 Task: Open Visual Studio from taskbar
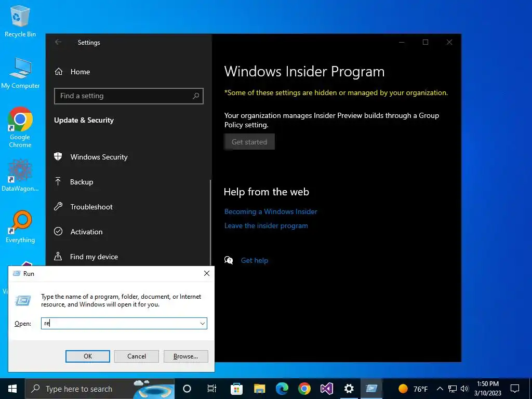point(327,389)
